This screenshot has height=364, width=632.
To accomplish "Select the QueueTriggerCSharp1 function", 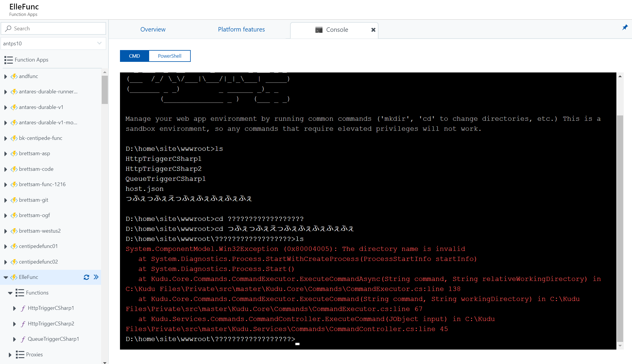I will coord(53,339).
